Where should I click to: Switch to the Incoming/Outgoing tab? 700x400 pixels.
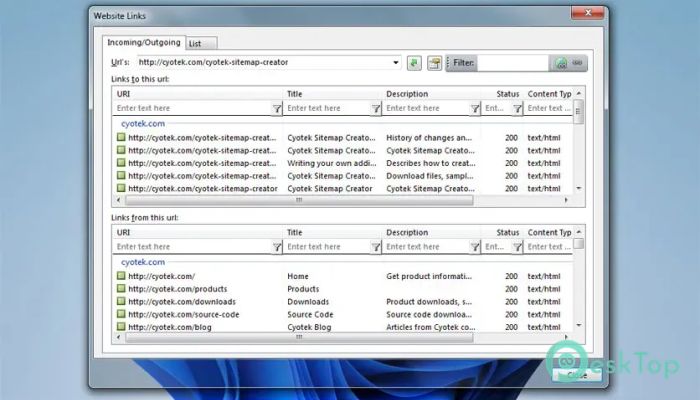[x=144, y=42]
